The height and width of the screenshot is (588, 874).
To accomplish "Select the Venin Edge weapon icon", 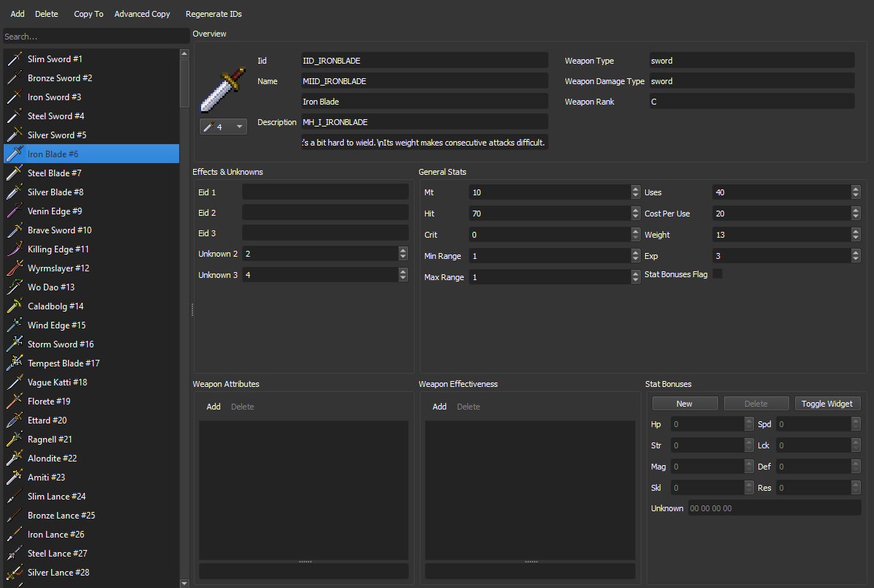I will [x=15, y=211].
